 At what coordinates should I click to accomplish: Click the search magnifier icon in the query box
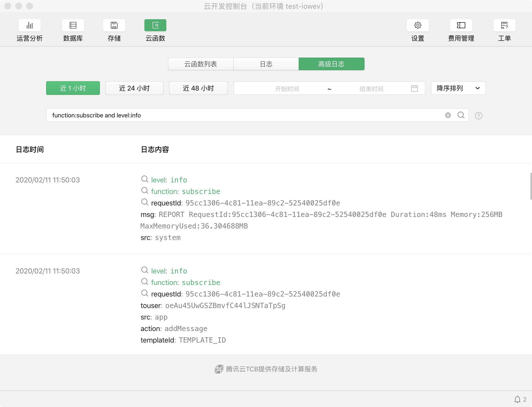click(x=461, y=115)
